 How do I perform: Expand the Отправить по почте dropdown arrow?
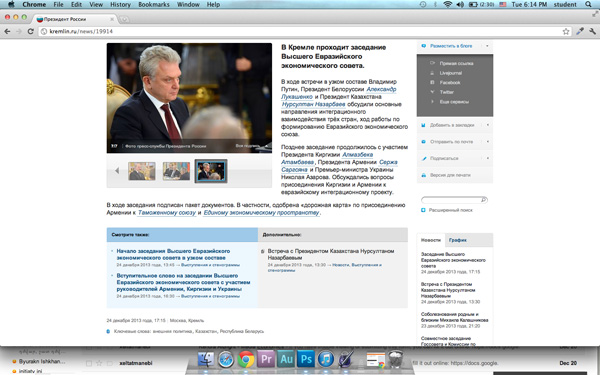(x=488, y=142)
